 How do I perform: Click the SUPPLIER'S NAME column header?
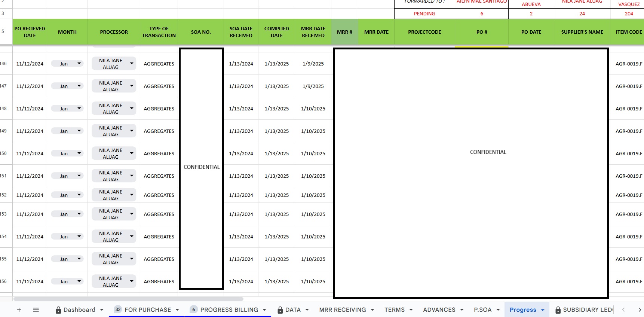click(x=582, y=32)
